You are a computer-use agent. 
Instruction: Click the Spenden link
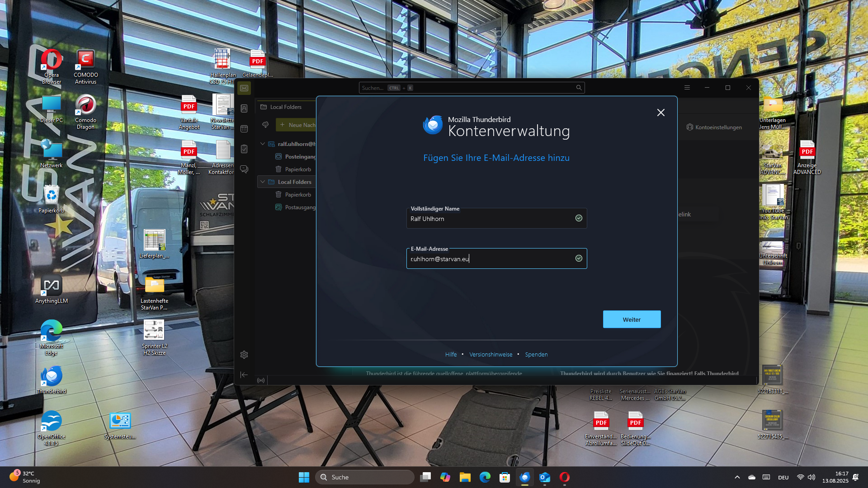pos(536,355)
